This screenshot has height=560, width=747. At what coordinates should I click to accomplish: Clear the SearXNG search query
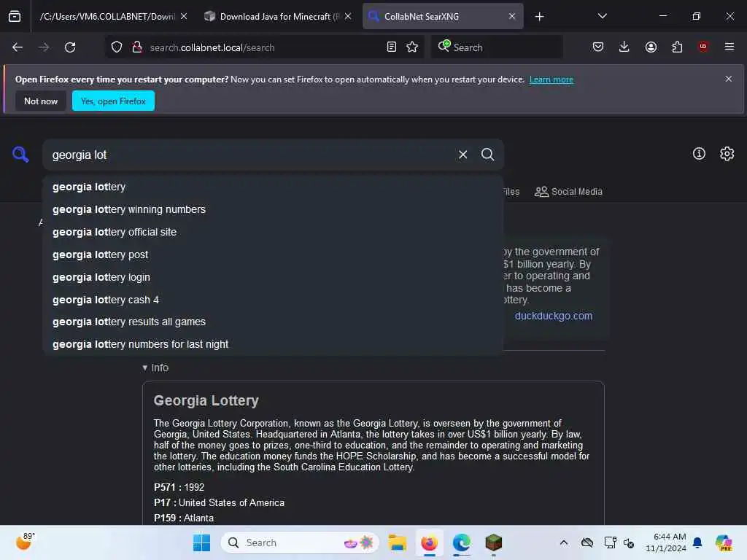(x=463, y=155)
